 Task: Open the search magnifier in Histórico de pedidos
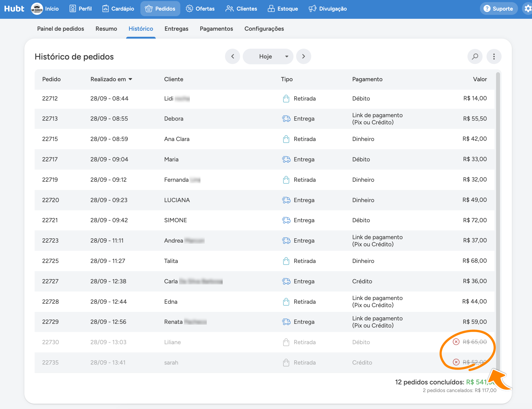(475, 56)
